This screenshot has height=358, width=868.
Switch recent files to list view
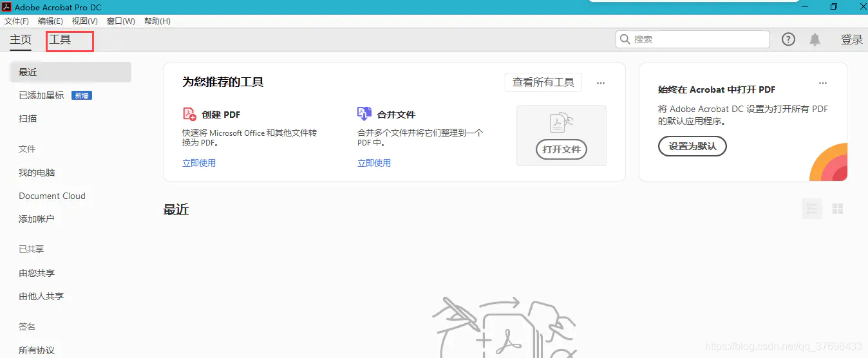(x=812, y=209)
